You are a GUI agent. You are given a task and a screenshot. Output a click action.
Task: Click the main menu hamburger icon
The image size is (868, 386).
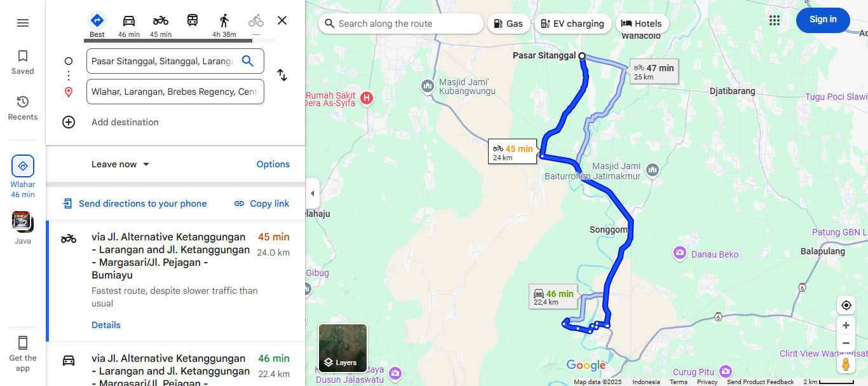point(23,23)
